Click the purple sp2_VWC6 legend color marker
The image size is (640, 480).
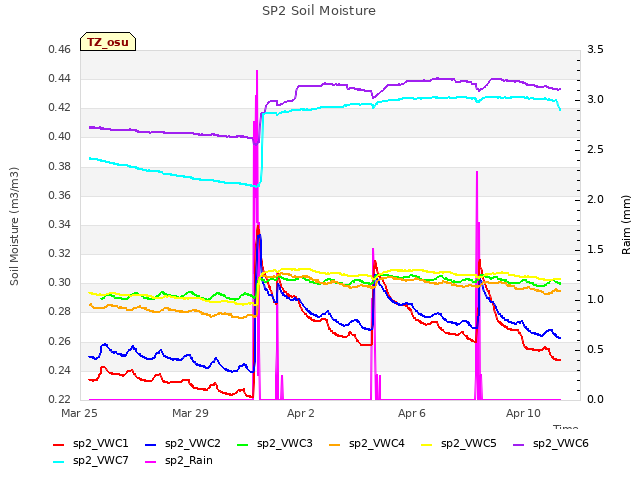click(x=519, y=444)
